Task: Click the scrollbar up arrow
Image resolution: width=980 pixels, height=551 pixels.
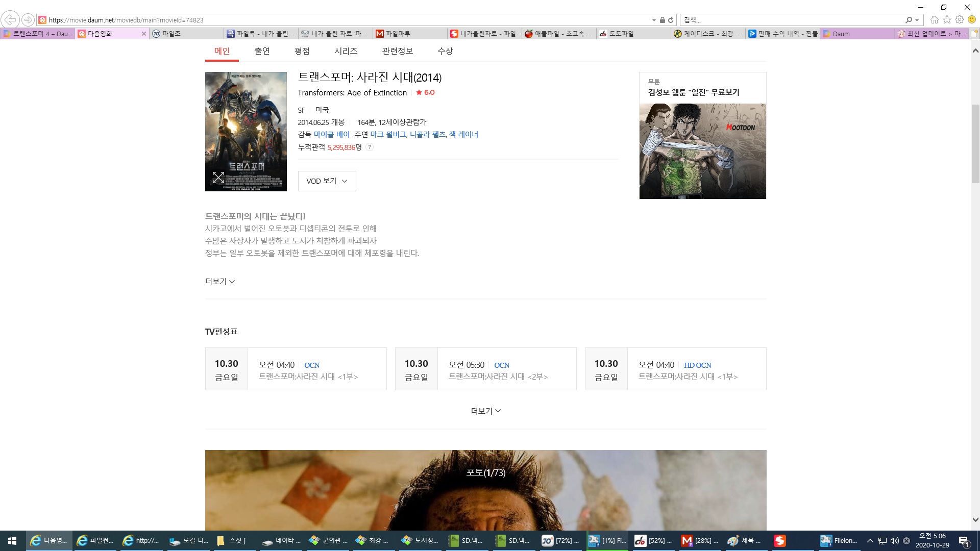Action: coord(975,51)
